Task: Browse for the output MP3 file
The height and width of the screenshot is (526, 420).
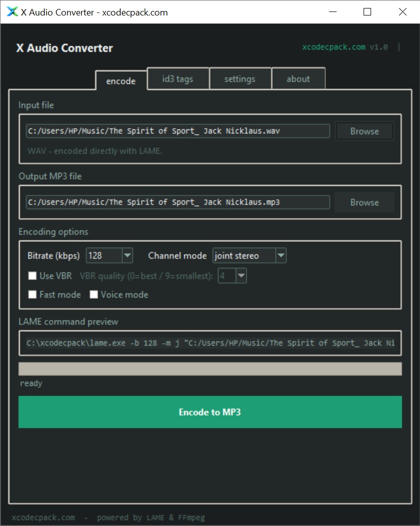Action: 364,202
